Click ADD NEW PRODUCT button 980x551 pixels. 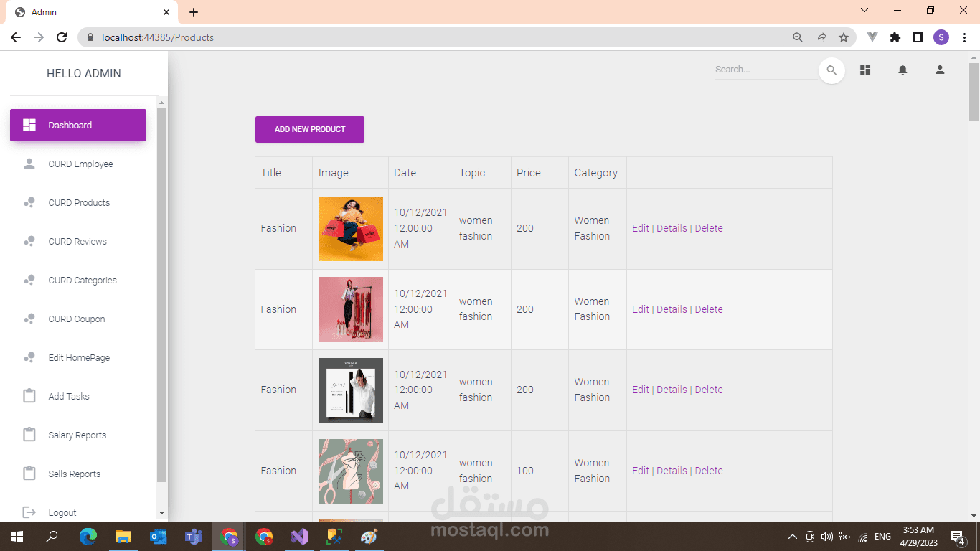click(310, 129)
